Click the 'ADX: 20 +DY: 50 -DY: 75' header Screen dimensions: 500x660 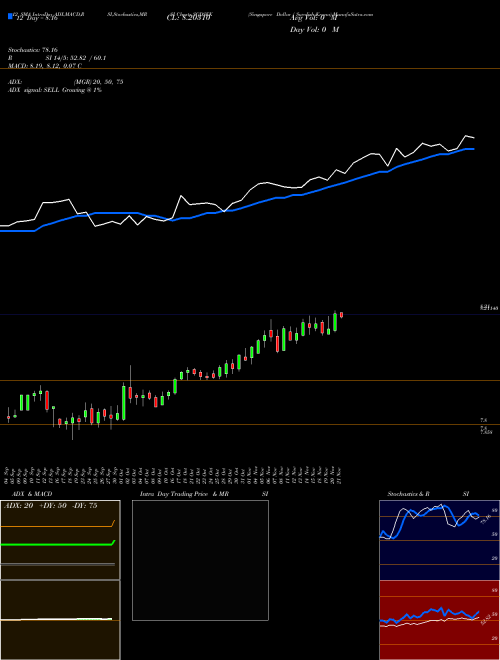(51, 506)
